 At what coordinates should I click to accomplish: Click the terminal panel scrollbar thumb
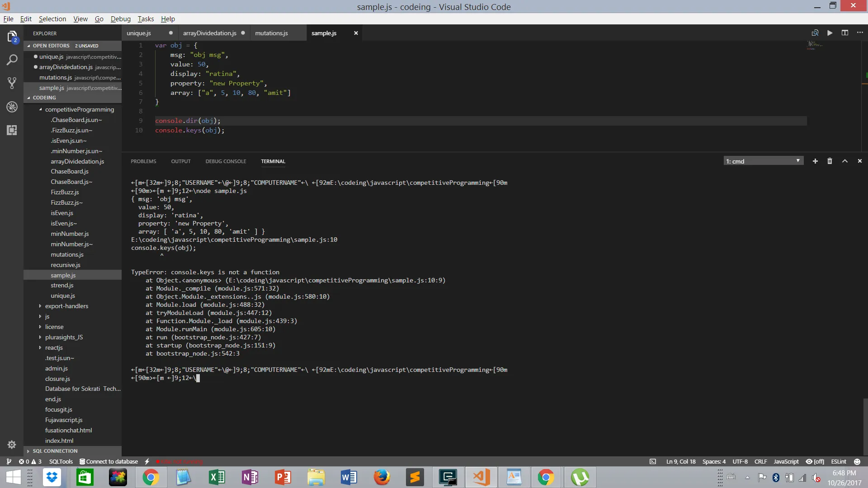point(865,427)
